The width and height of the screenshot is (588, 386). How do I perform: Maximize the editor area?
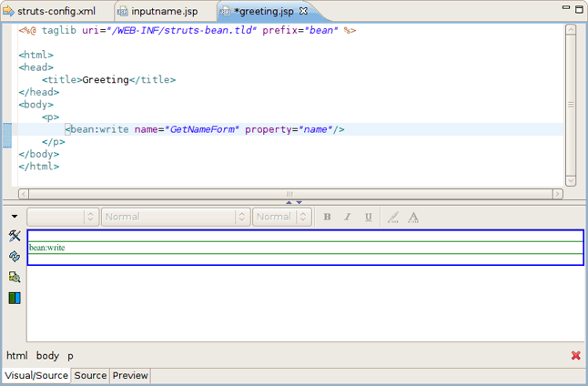(x=580, y=8)
